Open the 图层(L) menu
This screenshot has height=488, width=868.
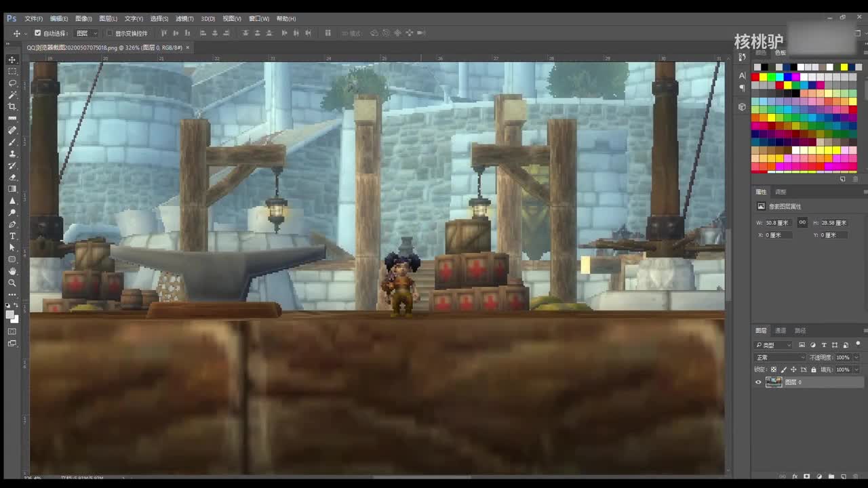108,18
